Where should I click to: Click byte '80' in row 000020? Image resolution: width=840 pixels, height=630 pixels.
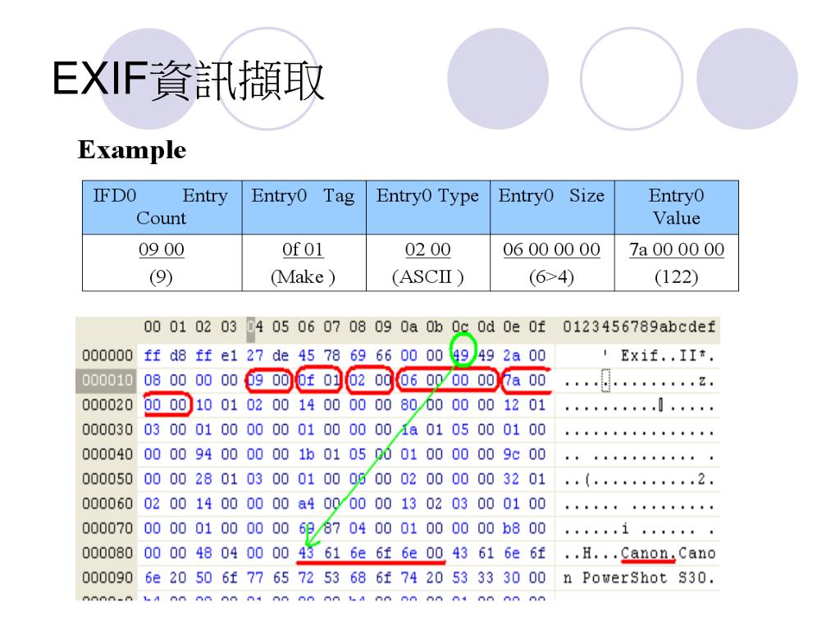pos(409,405)
